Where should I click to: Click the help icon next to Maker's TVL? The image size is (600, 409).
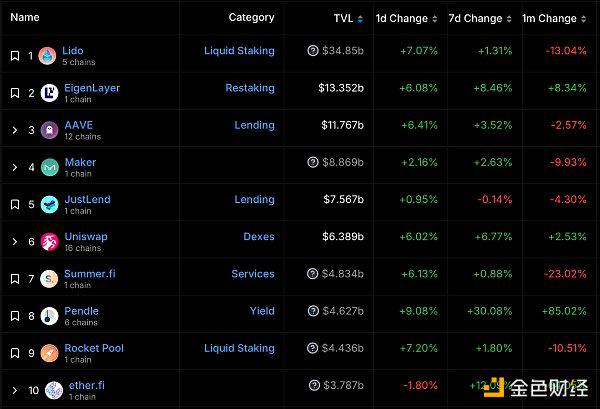point(313,162)
